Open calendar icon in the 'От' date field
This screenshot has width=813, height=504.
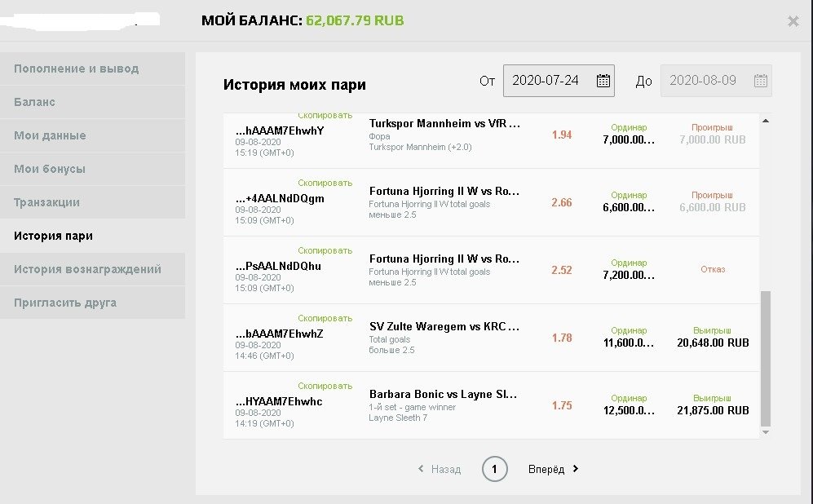(x=603, y=80)
